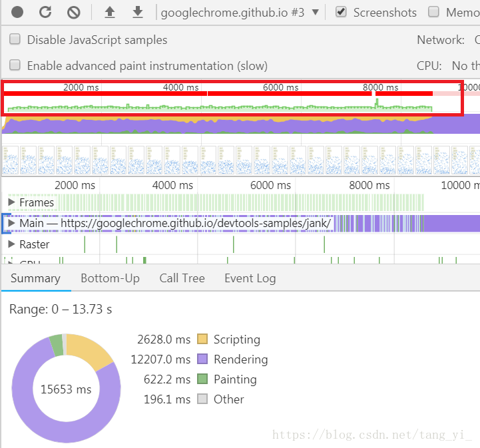Click the Clear recording icon
The width and height of the screenshot is (480, 448).
point(74,13)
